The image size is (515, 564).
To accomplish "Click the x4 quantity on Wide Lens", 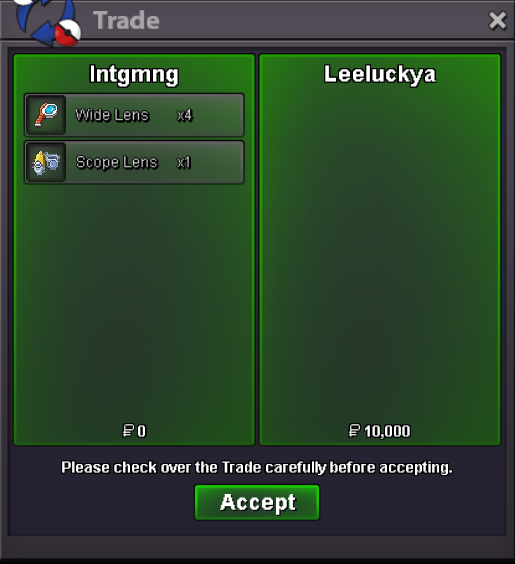I will coord(184,115).
